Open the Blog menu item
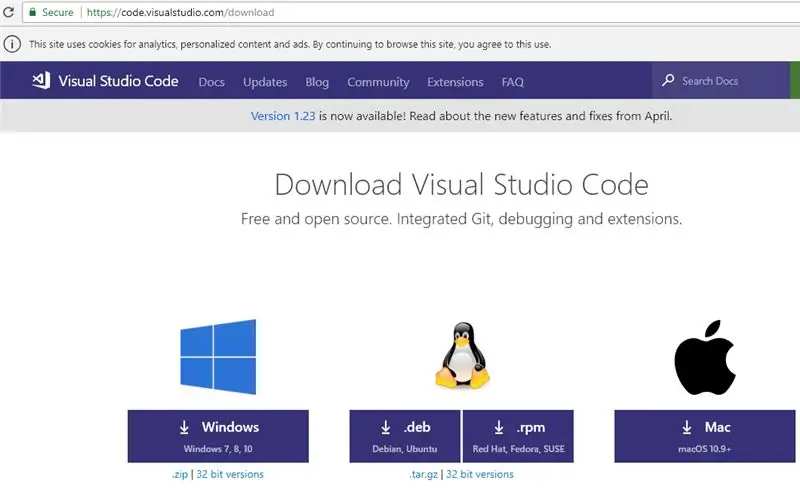800x492 pixels. [x=317, y=82]
